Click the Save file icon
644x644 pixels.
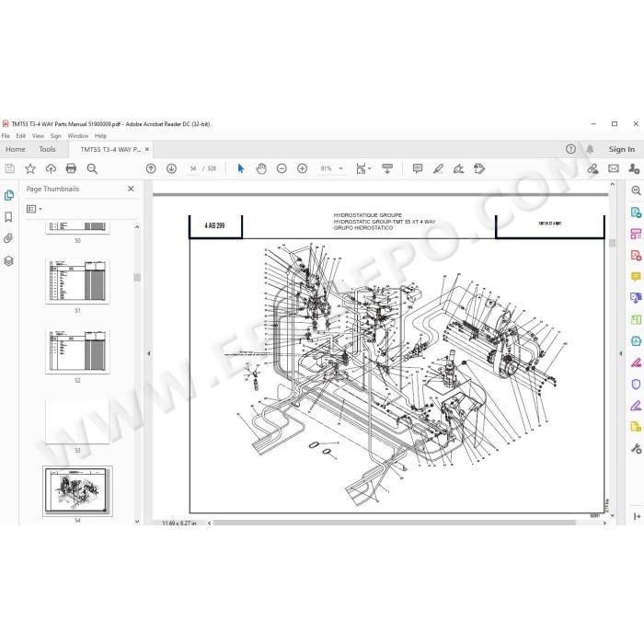click(x=9, y=168)
